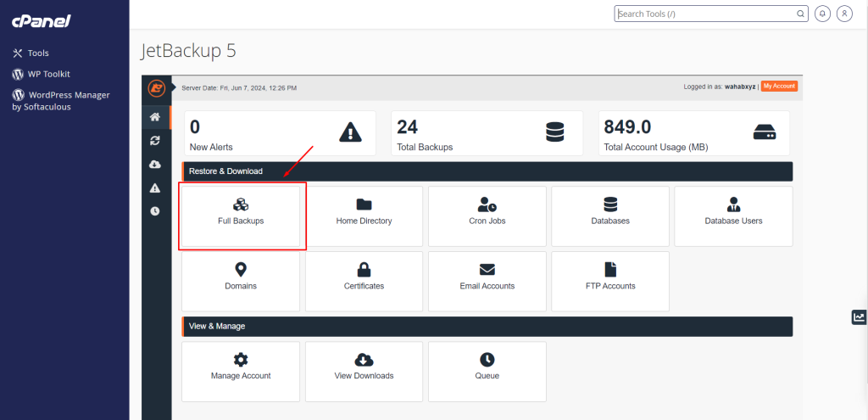The height and width of the screenshot is (420, 868).
Task: Click the My Account button
Action: [778, 87]
